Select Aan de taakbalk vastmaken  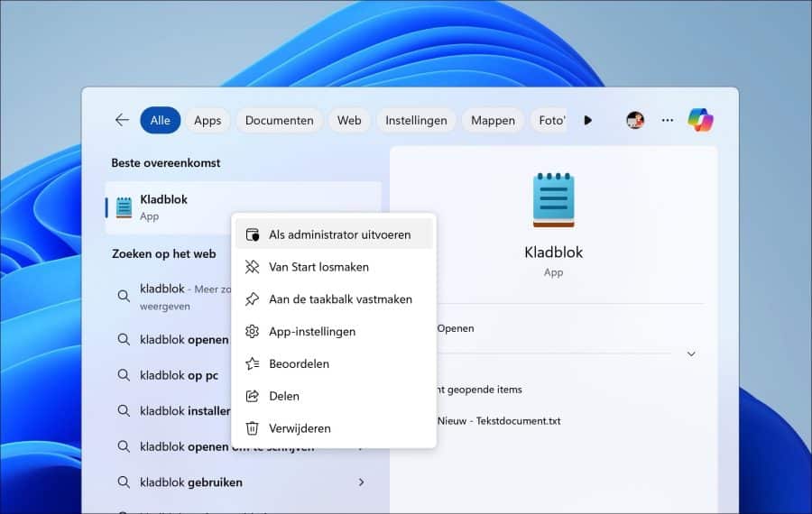(x=340, y=299)
